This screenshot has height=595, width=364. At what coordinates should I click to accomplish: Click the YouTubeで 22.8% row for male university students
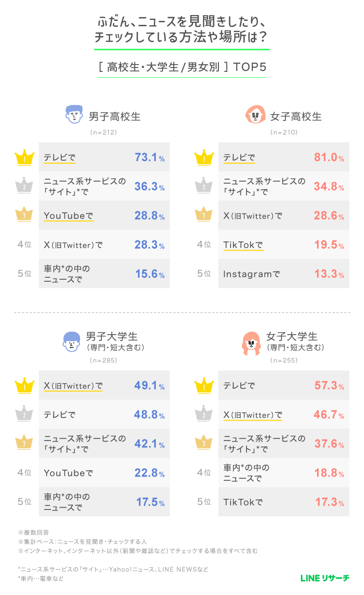(104, 473)
